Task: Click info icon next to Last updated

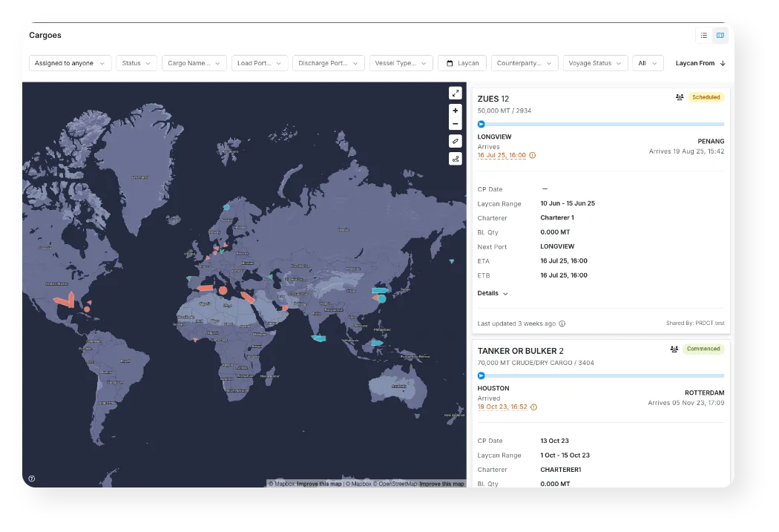Action: (x=562, y=324)
